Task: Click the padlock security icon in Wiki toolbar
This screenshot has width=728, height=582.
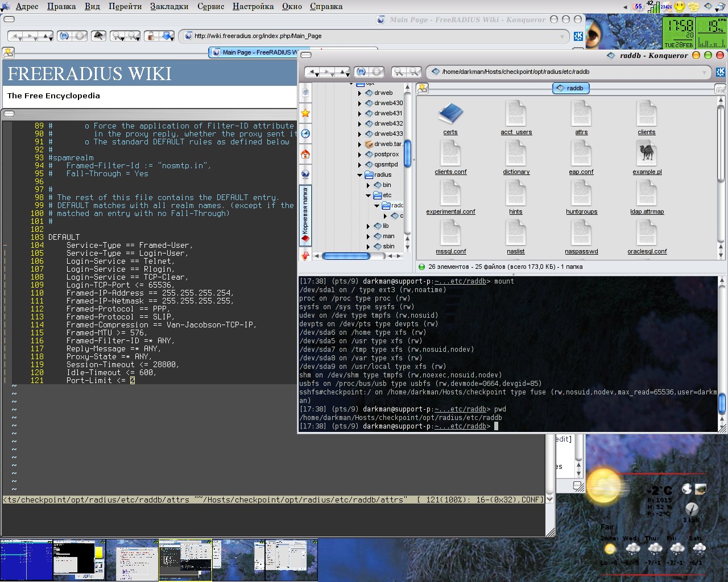Action: tap(151, 36)
